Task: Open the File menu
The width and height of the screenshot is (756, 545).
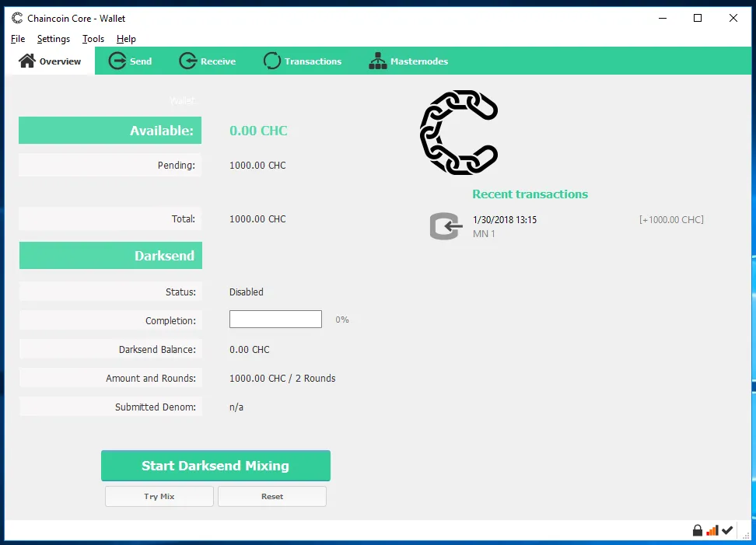Action: pos(18,39)
